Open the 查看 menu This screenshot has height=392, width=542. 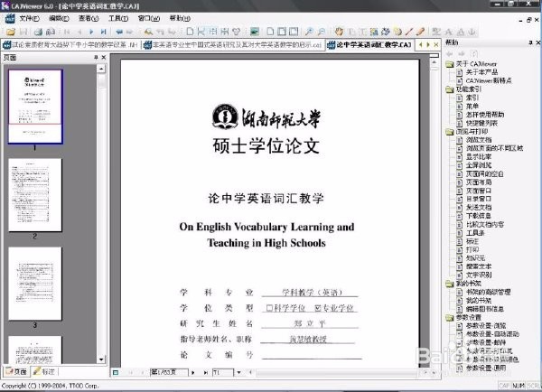point(89,18)
